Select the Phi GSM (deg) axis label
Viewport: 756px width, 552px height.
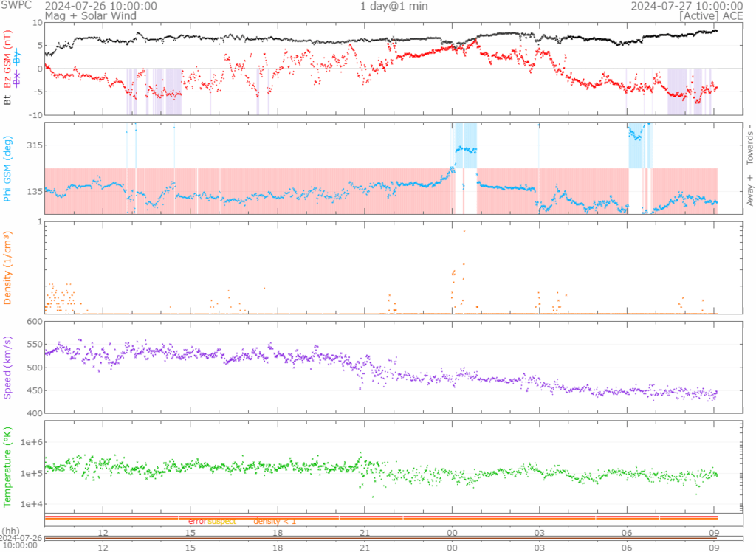(x=8, y=168)
